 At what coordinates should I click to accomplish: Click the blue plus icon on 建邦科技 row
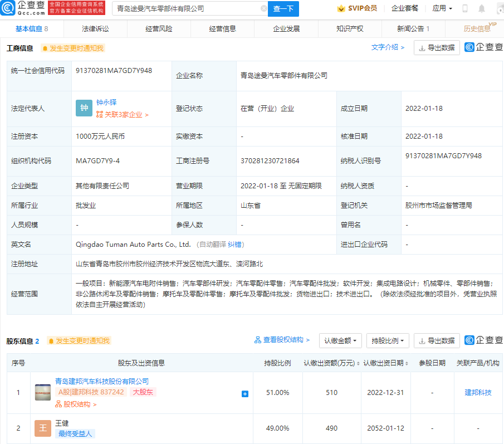244,393
